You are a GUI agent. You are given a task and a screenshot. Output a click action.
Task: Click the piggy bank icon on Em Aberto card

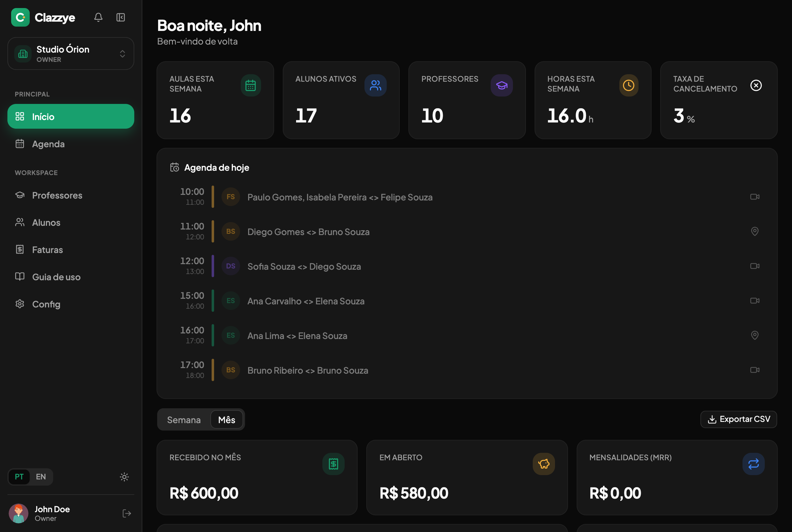tap(544, 464)
